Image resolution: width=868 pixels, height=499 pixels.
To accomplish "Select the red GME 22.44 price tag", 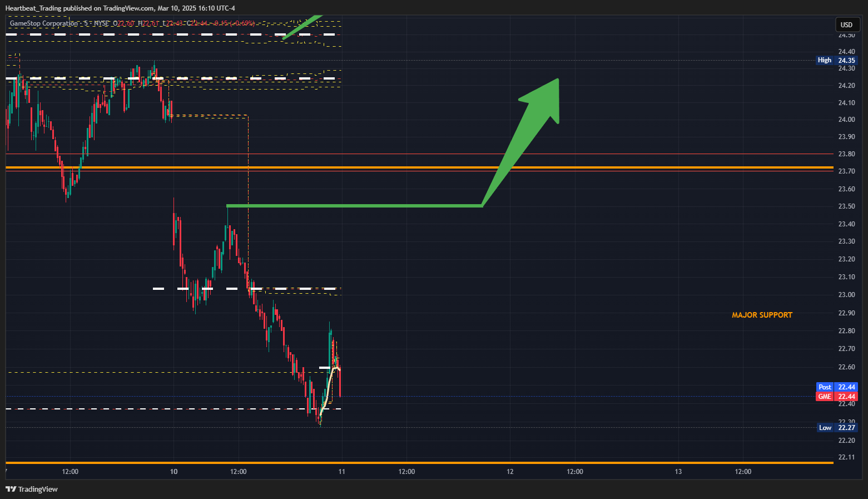I will point(837,397).
